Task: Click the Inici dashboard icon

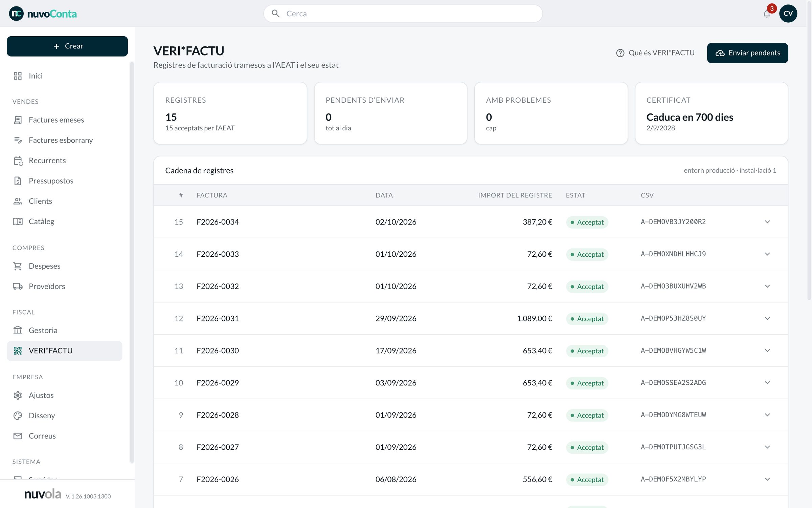Action: pyautogui.click(x=18, y=76)
